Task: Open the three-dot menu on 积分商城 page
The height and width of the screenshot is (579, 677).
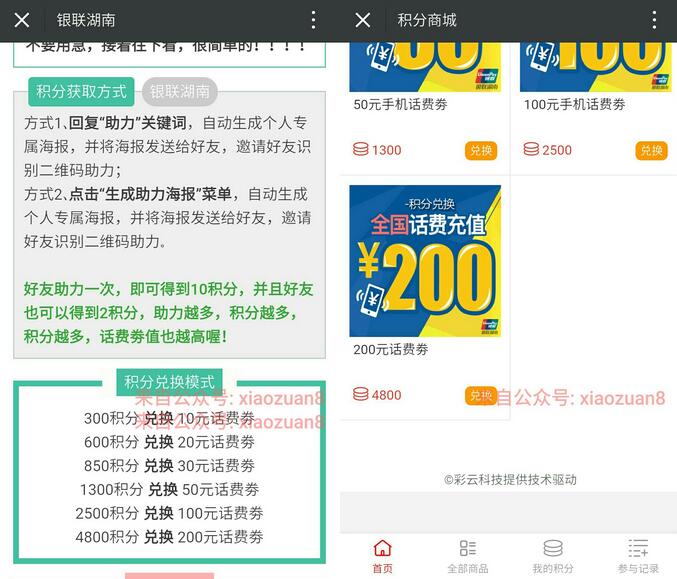Action: pos(654,20)
